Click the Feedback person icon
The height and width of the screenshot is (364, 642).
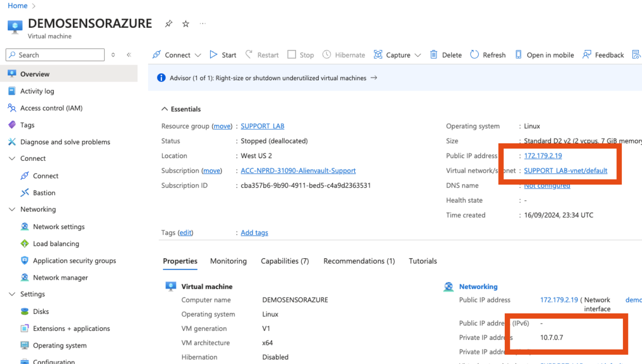(587, 55)
